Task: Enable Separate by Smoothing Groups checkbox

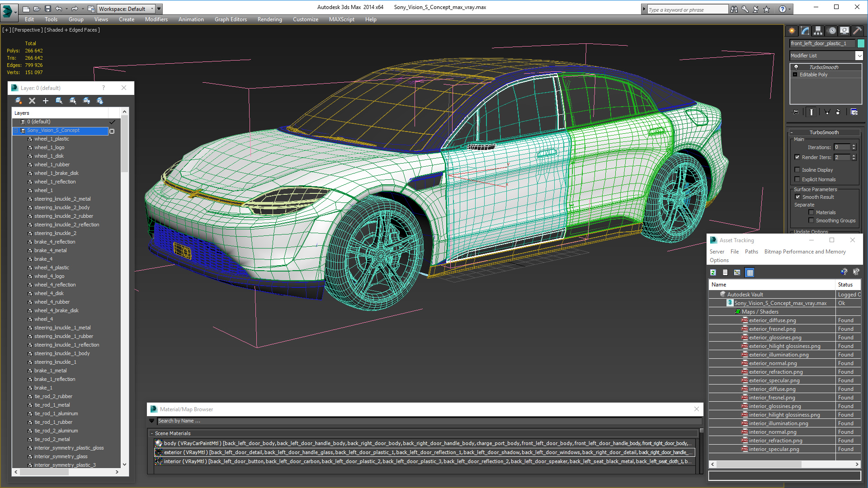Action: [x=811, y=221]
